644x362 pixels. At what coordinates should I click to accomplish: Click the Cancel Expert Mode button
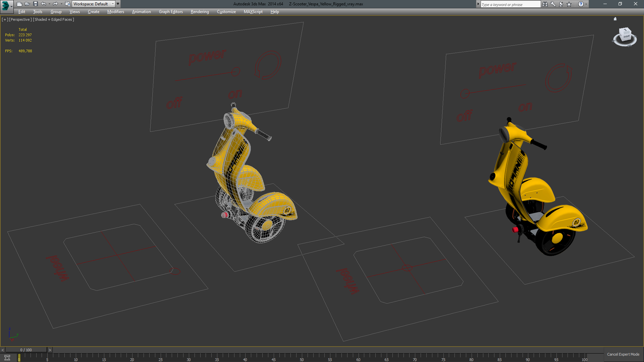tap(623, 354)
